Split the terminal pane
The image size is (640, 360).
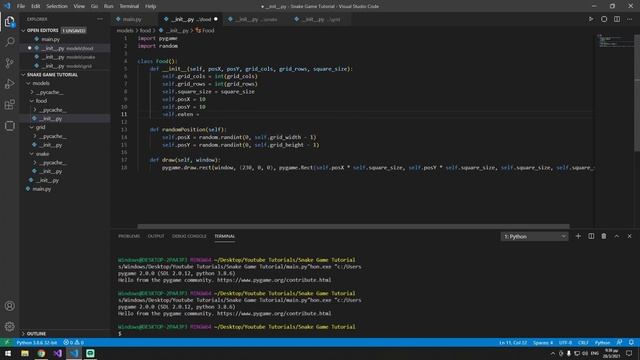pyautogui.click(x=591, y=236)
